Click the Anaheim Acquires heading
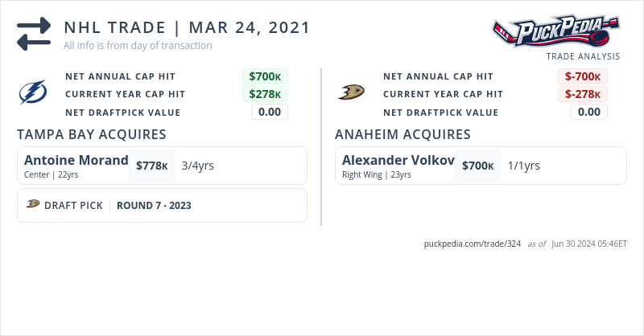644x336 pixels. [402, 134]
